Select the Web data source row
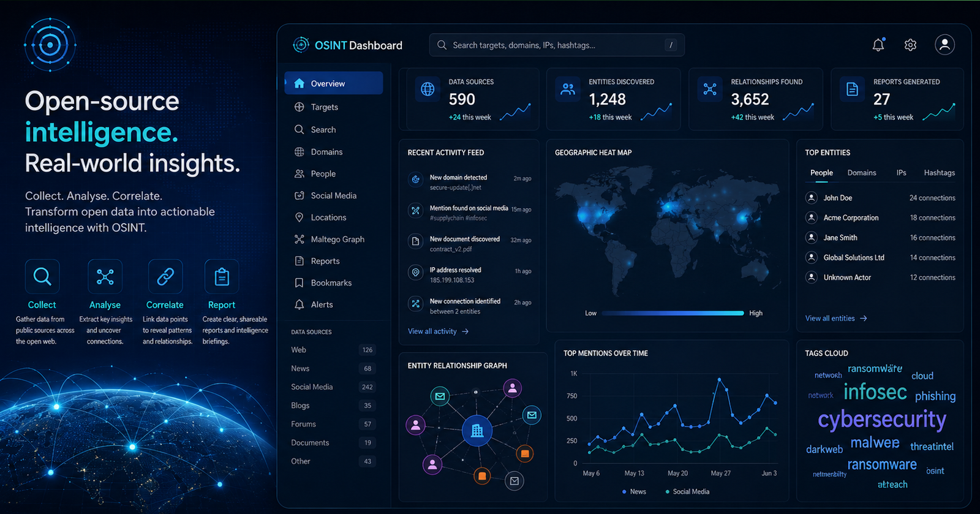Viewport: 980px width, 514px height. coord(333,350)
